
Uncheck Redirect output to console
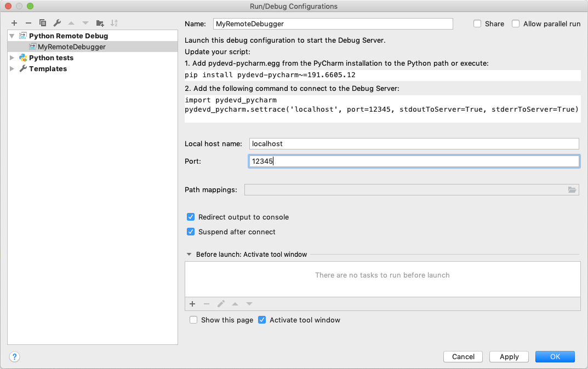point(191,217)
